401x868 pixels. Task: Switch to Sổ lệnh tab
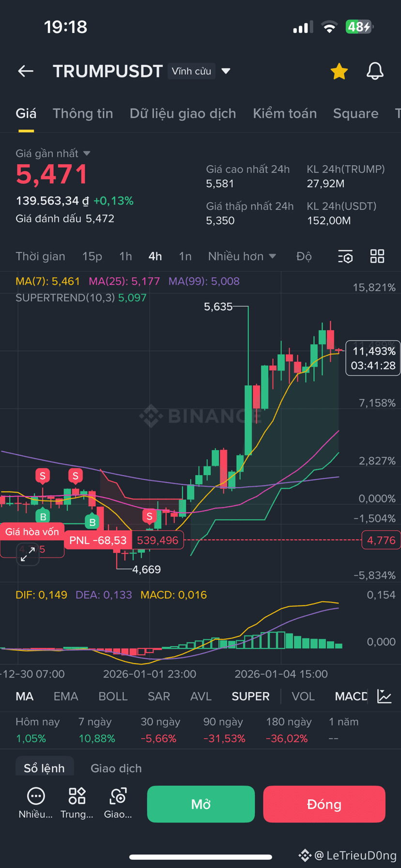44,768
